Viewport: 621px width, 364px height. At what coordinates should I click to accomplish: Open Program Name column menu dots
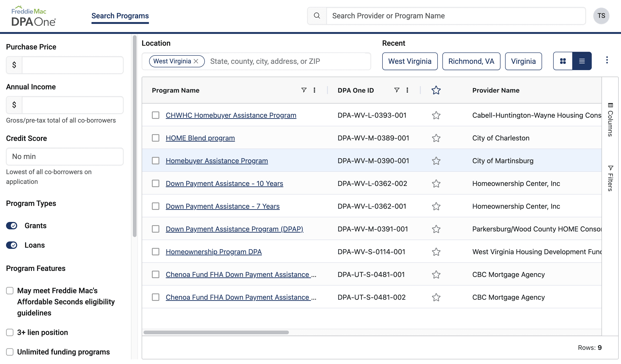click(x=314, y=90)
